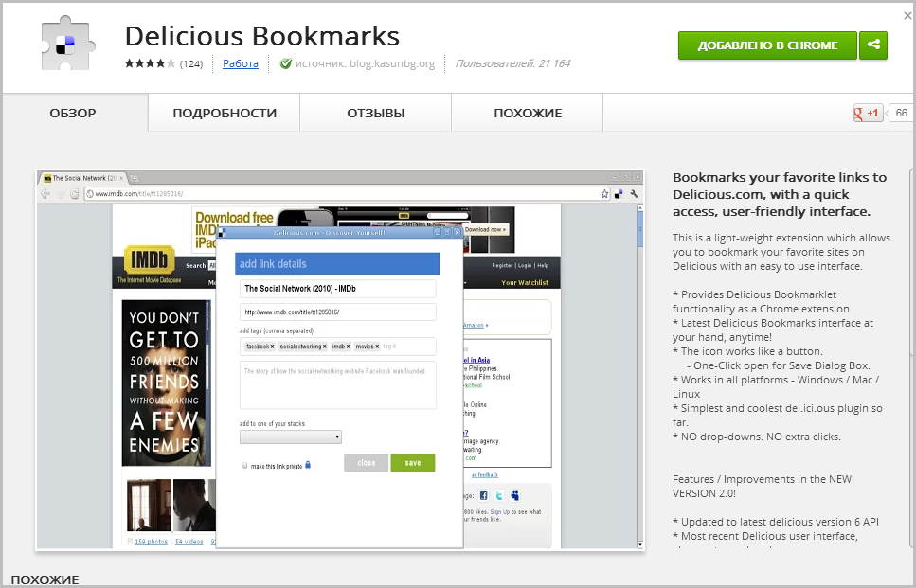Open the add to stacks dropdown
Viewport: 916px width, 588px height.
click(x=291, y=437)
